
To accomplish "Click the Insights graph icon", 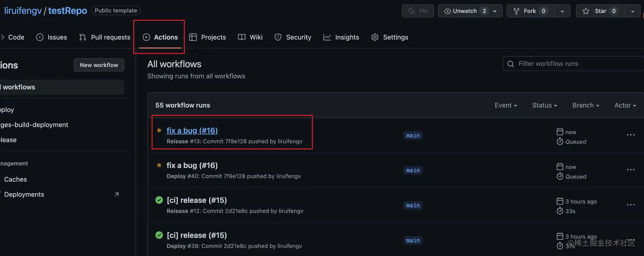I will click(327, 37).
